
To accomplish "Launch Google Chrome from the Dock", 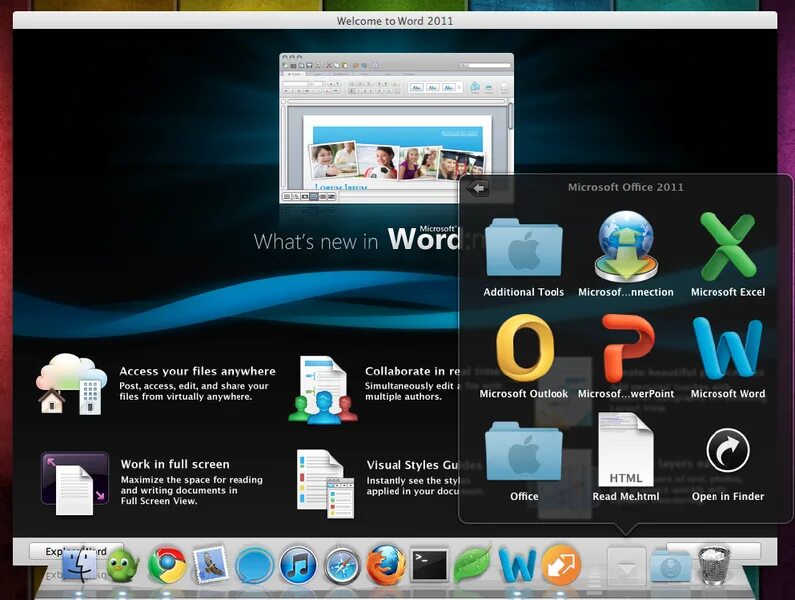I will pyautogui.click(x=167, y=565).
